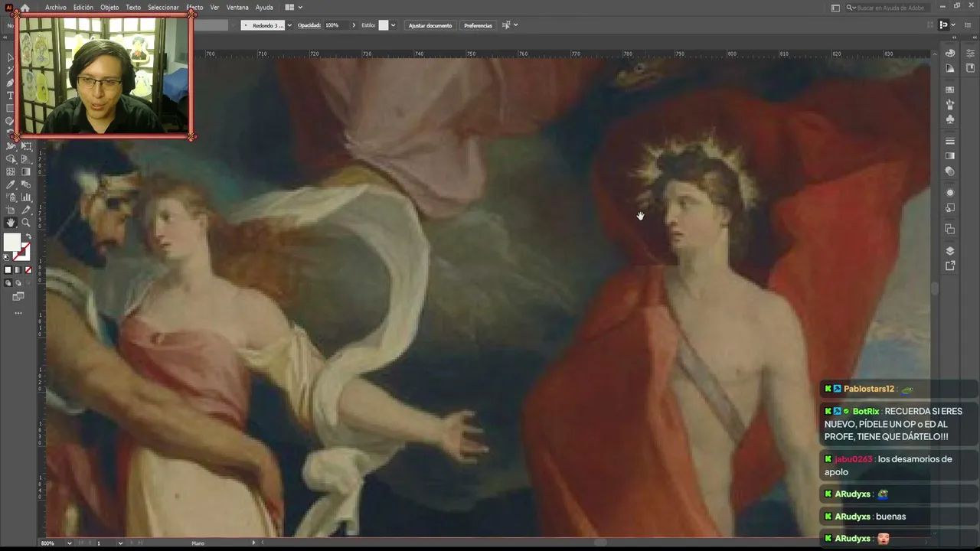980x551 pixels.
Task: Expand the status bar Mano options arrow
Action: click(253, 543)
